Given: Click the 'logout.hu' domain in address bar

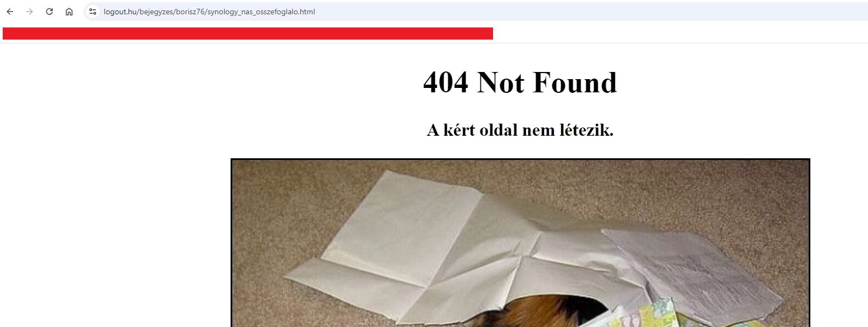Looking at the screenshot, I should click(x=120, y=12).
